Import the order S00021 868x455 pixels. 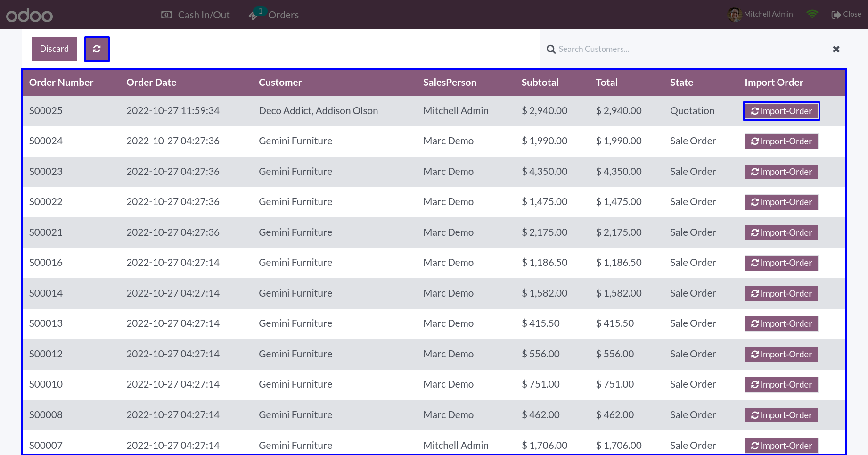point(781,232)
